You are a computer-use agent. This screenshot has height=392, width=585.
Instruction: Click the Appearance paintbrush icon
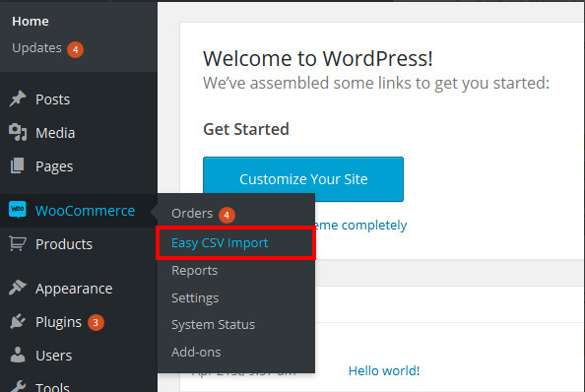(x=18, y=288)
